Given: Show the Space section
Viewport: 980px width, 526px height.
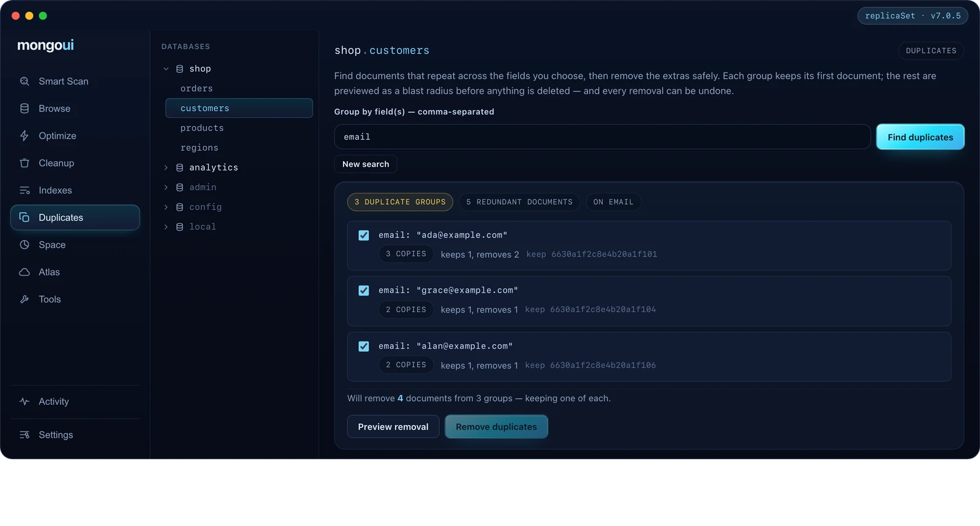Looking at the screenshot, I should (x=75, y=245).
